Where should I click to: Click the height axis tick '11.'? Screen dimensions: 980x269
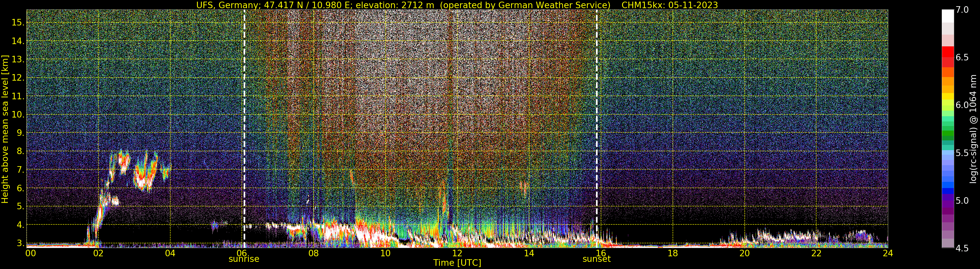pos(18,96)
